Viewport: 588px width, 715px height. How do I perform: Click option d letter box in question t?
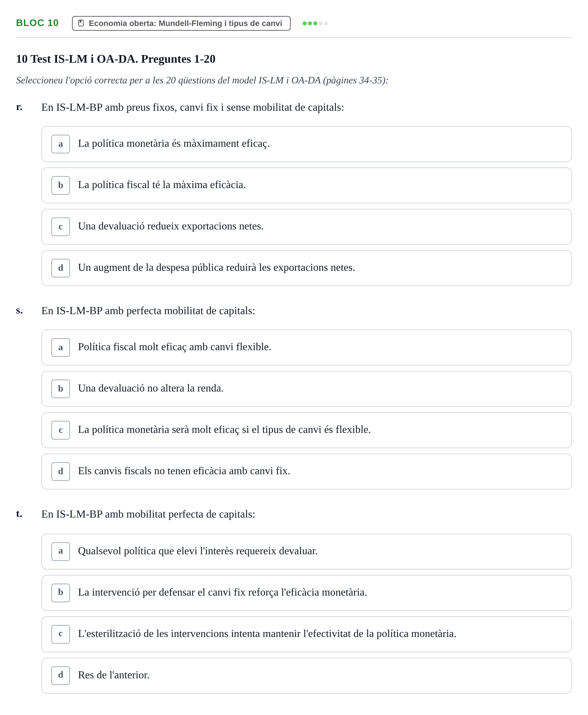point(61,675)
